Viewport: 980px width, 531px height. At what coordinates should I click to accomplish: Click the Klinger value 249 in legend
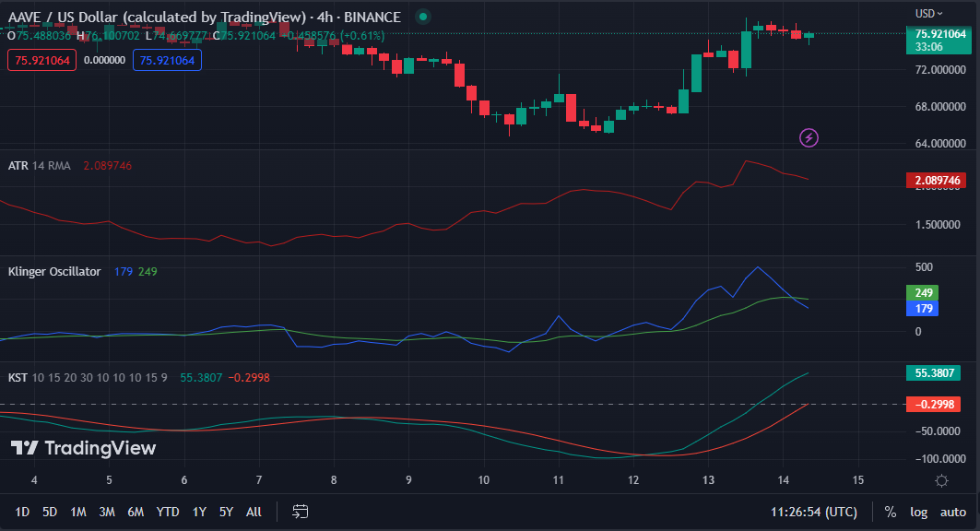pyautogui.click(x=148, y=271)
